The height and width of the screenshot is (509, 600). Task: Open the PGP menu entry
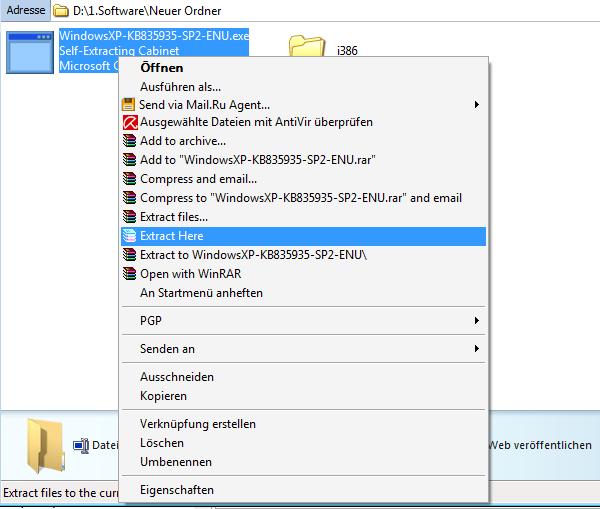(x=303, y=321)
